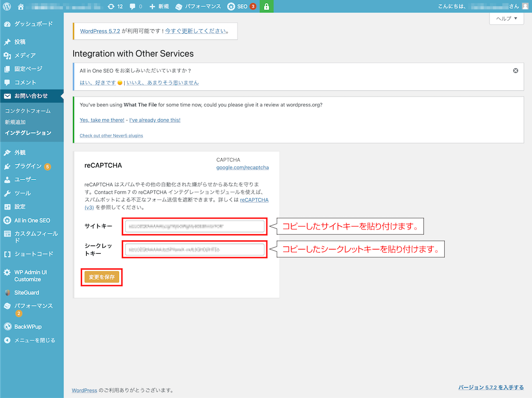Image resolution: width=532 pixels, height=398 pixels.
Task: Click the SiteGuard shield icon
Action: 7,293
